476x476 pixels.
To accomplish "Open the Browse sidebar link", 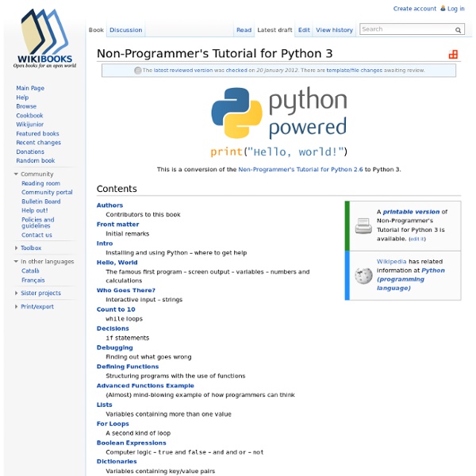I will (x=26, y=106).
